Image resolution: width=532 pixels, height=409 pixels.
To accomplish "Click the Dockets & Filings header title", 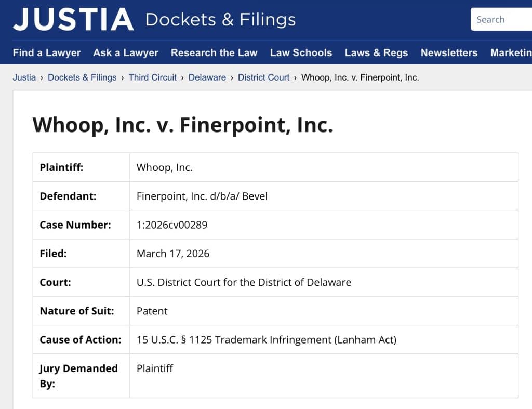I will (x=220, y=20).
